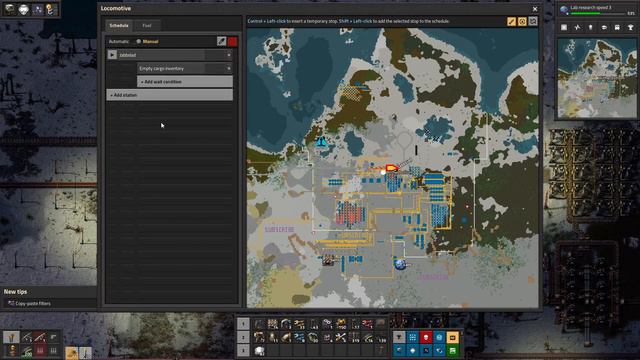
Task: Select the sixth item in quickbar row 1
Action: point(327,324)
